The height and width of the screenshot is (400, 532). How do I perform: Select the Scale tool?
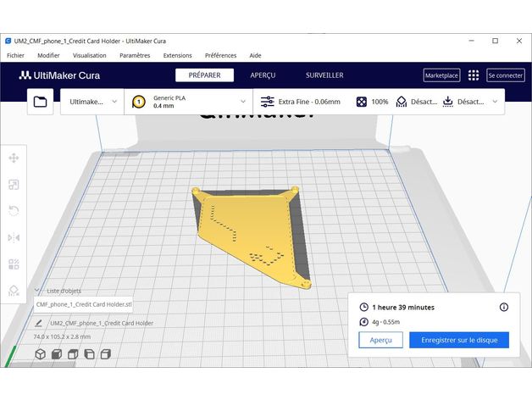[x=14, y=185]
